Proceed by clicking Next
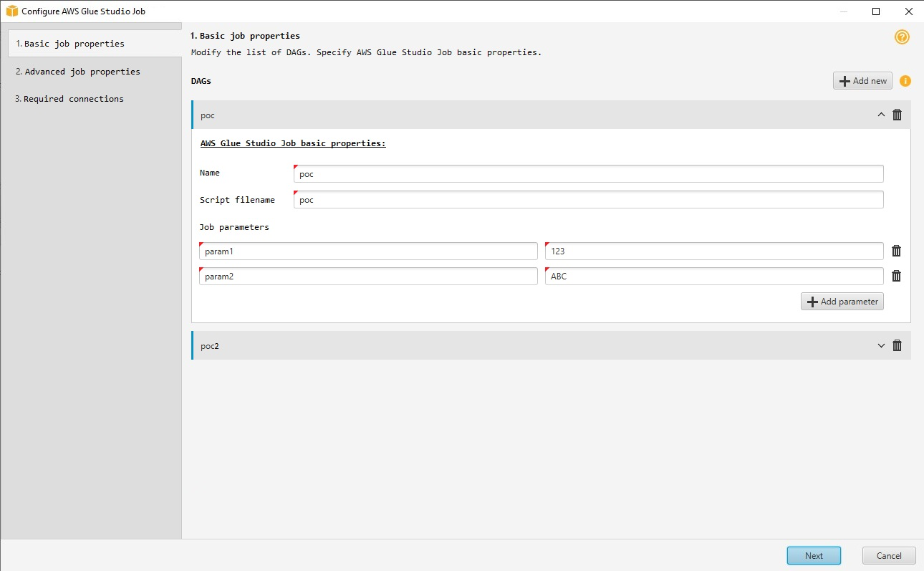Screen dimensions: 924x571 click(814, 555)
